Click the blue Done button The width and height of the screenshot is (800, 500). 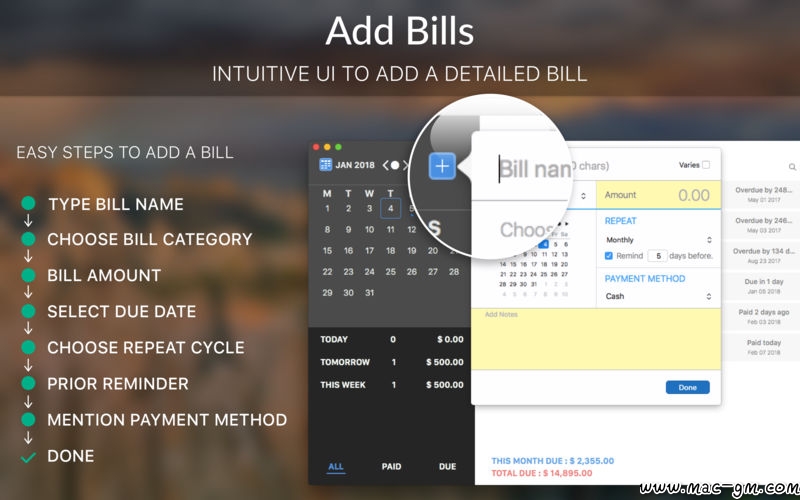[x=687, y=387]
